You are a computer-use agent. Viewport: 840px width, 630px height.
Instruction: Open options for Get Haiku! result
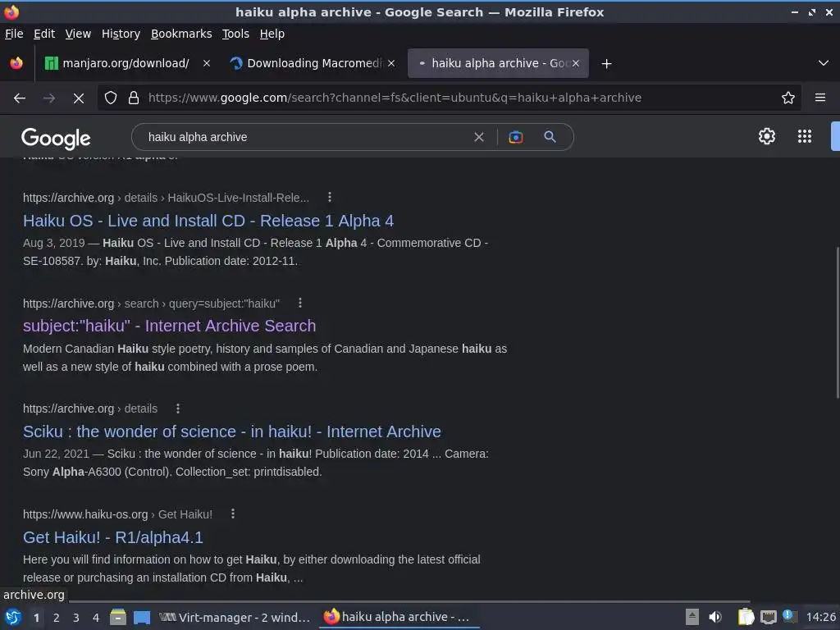click(232, 514)
